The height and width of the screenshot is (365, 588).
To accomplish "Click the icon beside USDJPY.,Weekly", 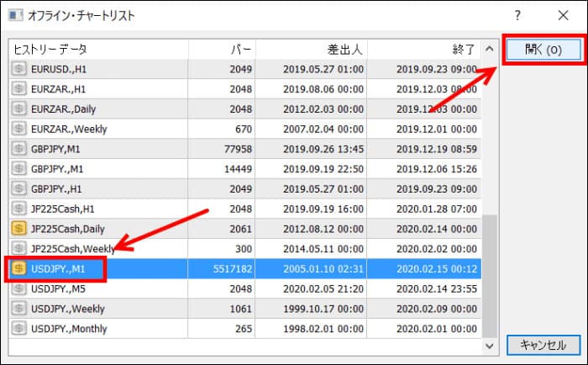I will point(19,308).
